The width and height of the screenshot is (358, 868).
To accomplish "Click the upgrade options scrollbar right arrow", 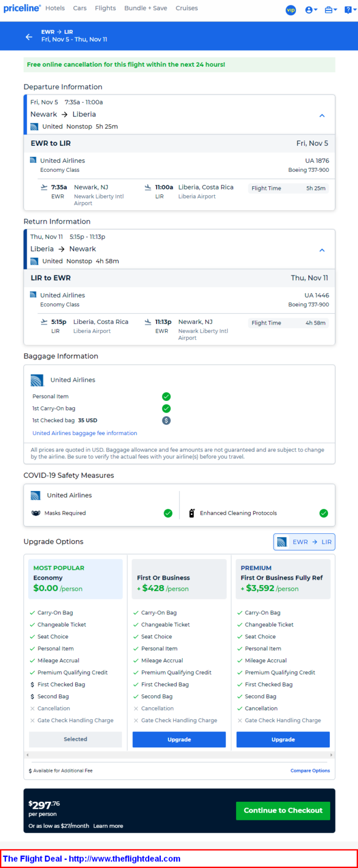I will [x=331, y=755].
